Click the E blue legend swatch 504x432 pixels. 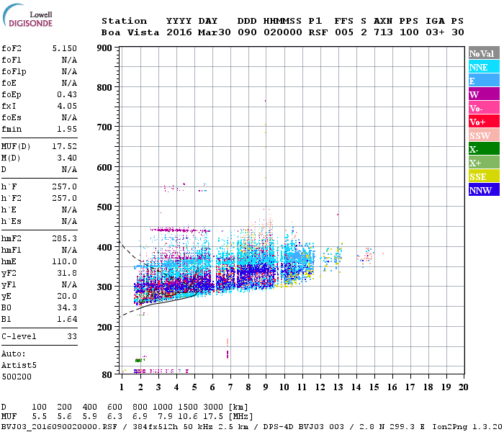pos(484,81)
